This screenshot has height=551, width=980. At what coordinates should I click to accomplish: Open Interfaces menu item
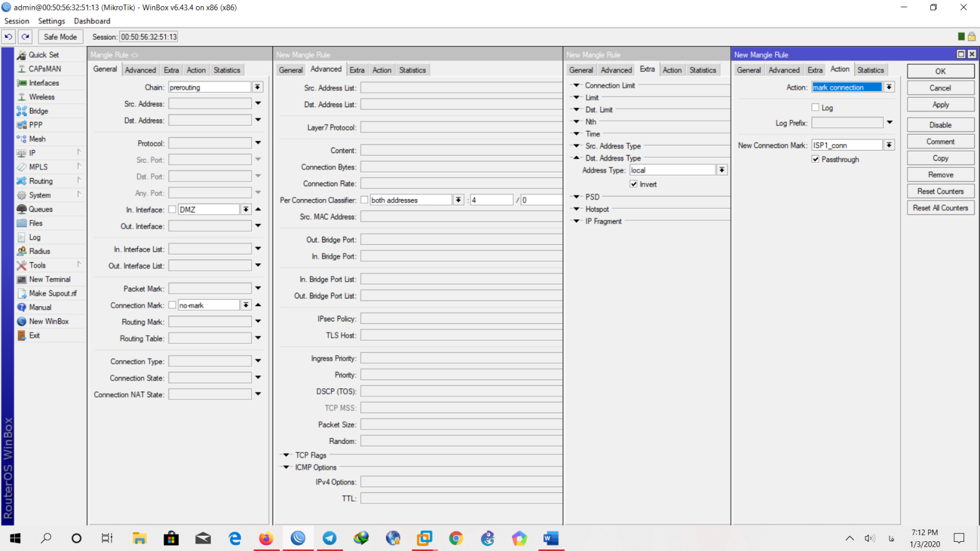[44, 83]
